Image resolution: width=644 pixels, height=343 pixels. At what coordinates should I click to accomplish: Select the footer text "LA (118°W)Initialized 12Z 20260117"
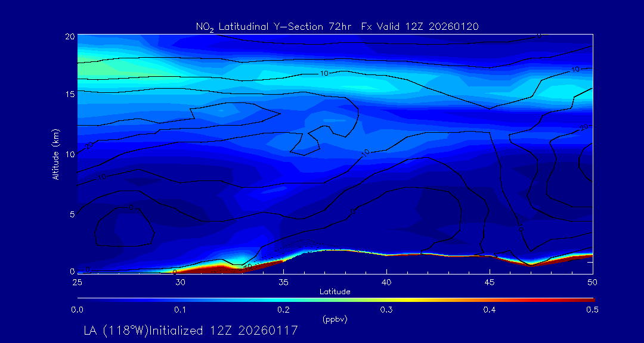pos(191,330)
